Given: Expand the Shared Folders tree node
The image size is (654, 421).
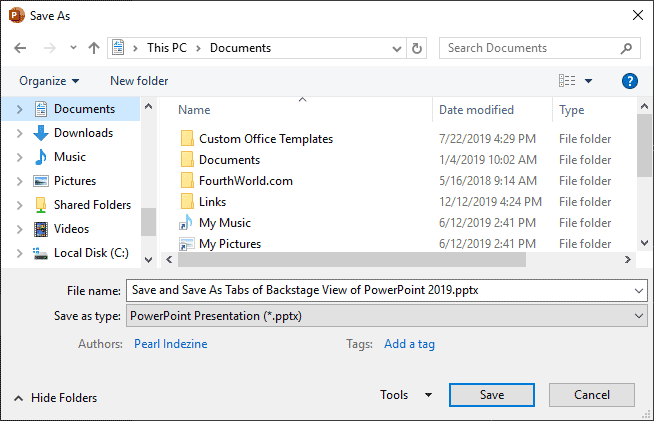Looking at the screenshot, I should pyautogui.click(x=19, y=205).
